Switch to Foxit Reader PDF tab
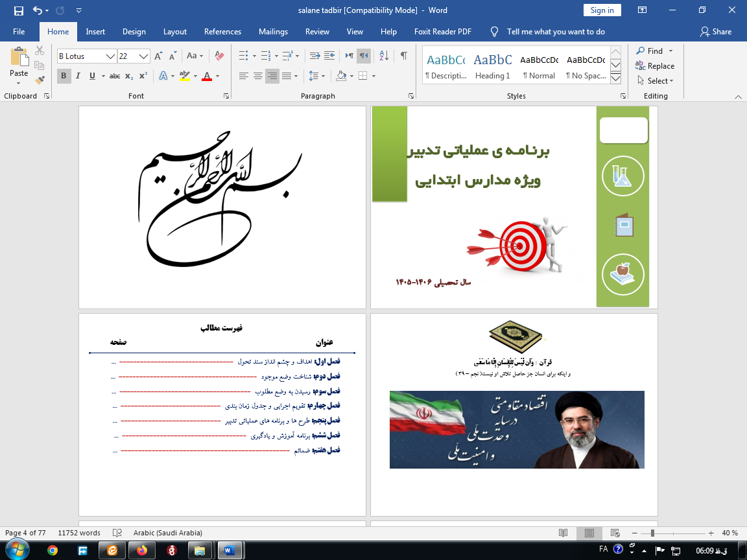 point(443,31)
